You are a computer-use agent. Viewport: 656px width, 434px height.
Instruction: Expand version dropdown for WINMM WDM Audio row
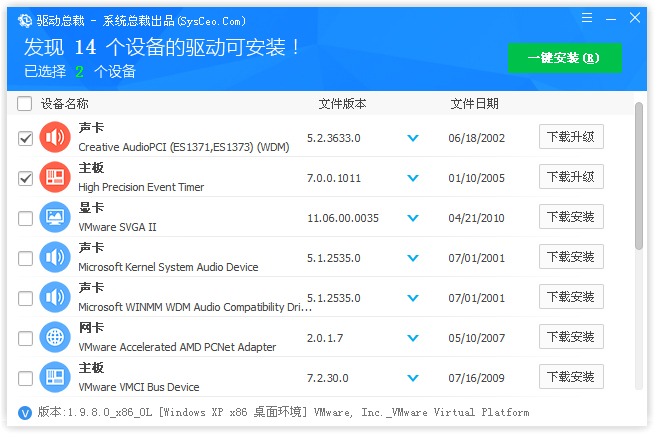(413, 298)
